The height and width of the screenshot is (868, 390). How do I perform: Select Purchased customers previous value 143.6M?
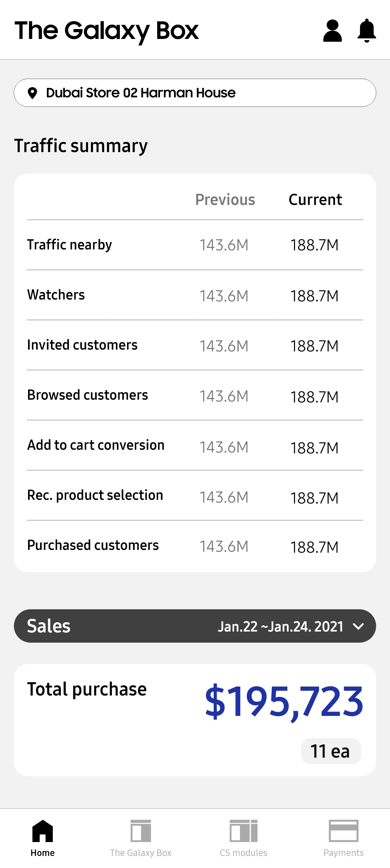(x=224, y=547)
